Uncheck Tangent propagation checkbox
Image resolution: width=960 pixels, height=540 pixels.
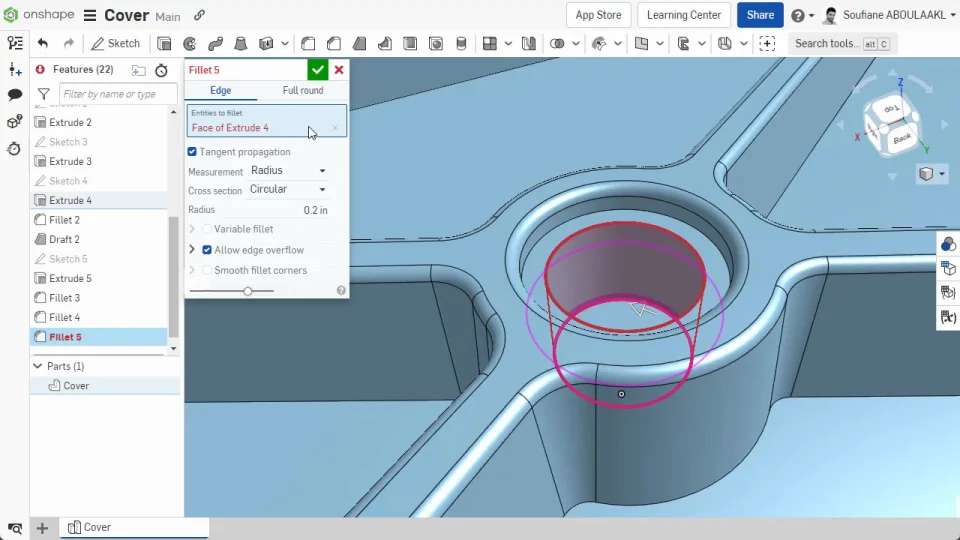click(193, 152)
